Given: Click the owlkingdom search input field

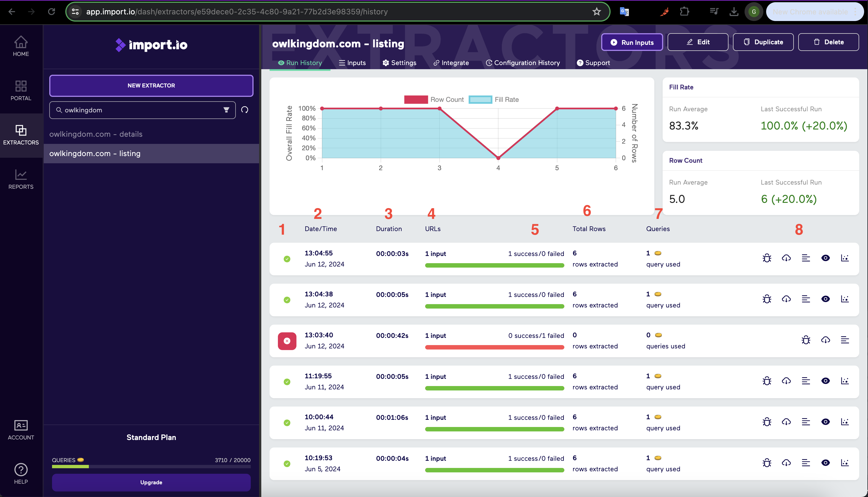Looking at the screenshot, I should pyautogui.click(x=140, y=110).
